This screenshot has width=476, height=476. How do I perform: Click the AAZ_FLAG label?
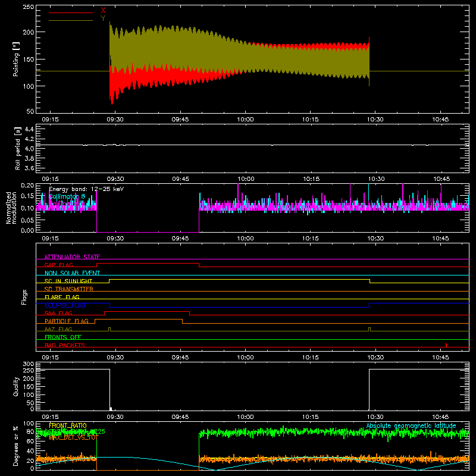click(x=58, y=329)
